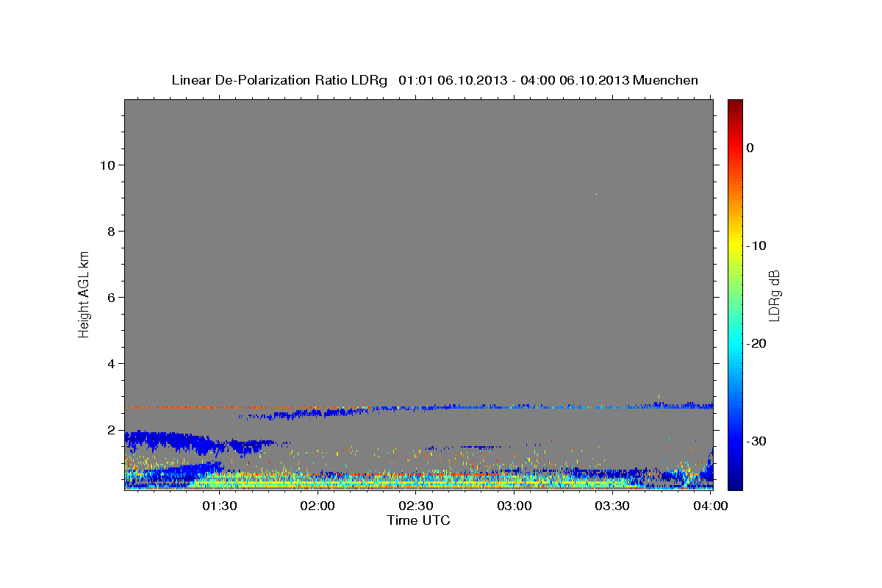Click the height tick label 2
Viewport: 882px width, 588px height.
pos(111,430)
